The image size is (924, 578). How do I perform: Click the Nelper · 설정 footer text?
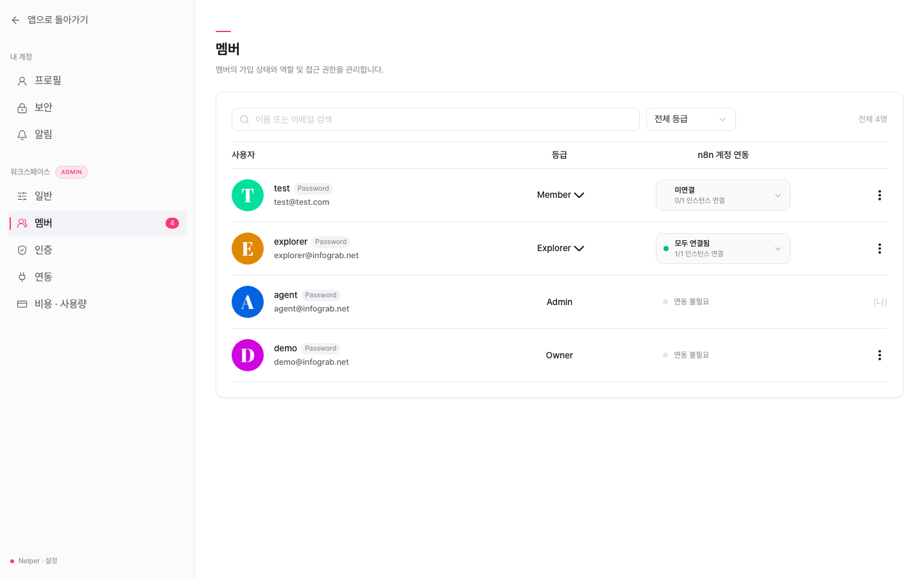[38, 561]
